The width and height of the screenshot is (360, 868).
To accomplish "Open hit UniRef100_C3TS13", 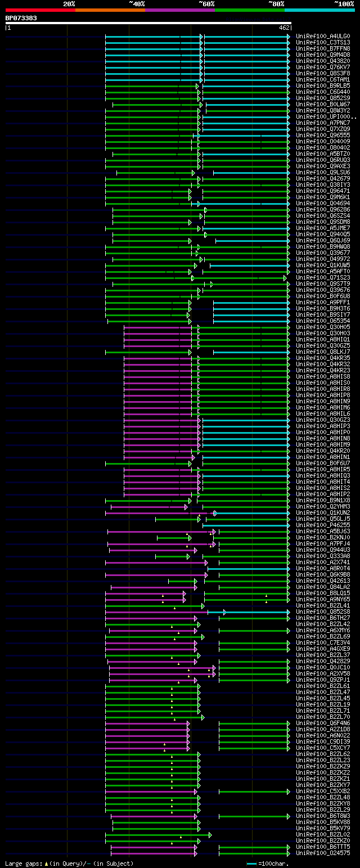I will coord(323,42).
